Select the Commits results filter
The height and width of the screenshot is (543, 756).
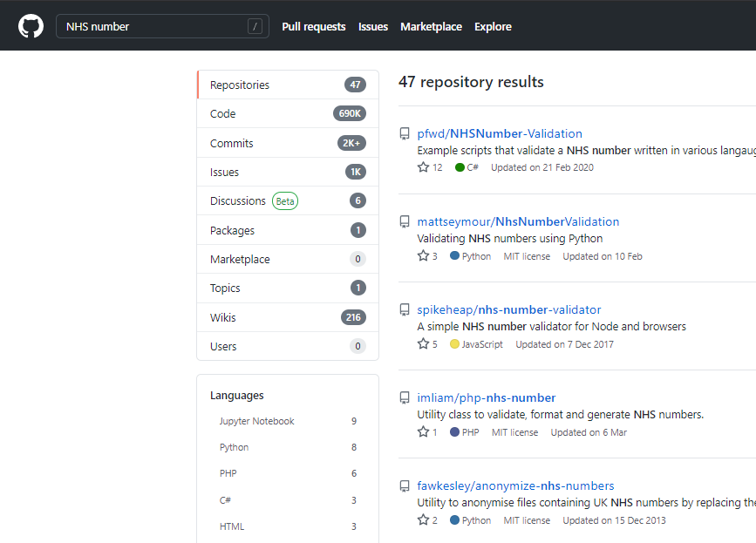[x=288, y=143]
